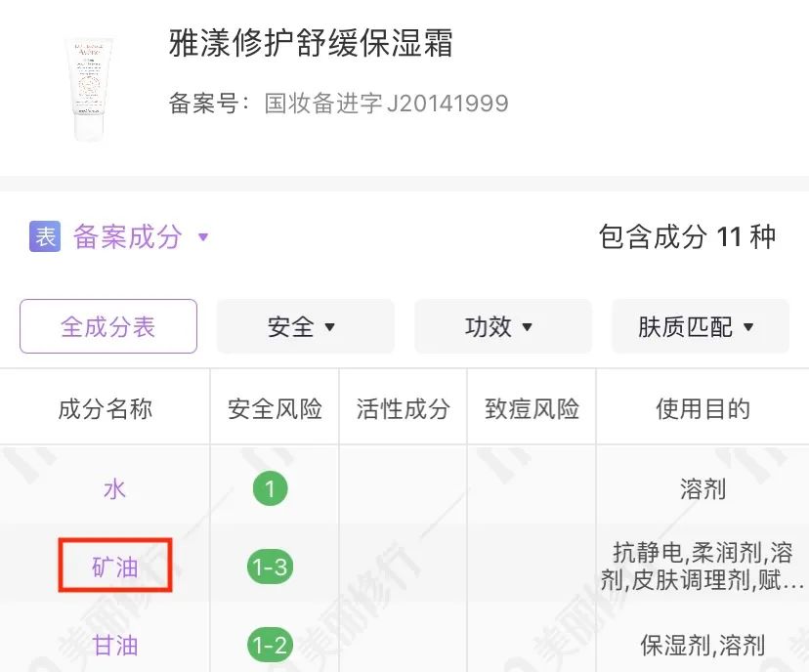
Task: Open the 功效 filter dropdown
Action: tap(502, 326)
